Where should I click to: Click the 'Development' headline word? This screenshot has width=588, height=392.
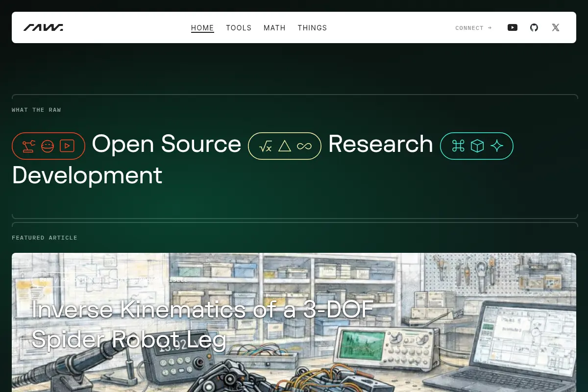click(x=87, y=175)
